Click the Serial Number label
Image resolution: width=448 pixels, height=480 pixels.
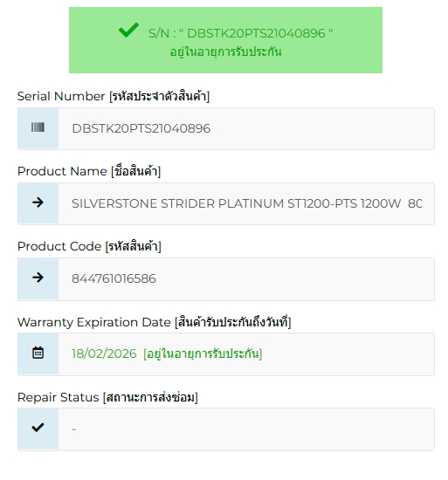point(114,96)
